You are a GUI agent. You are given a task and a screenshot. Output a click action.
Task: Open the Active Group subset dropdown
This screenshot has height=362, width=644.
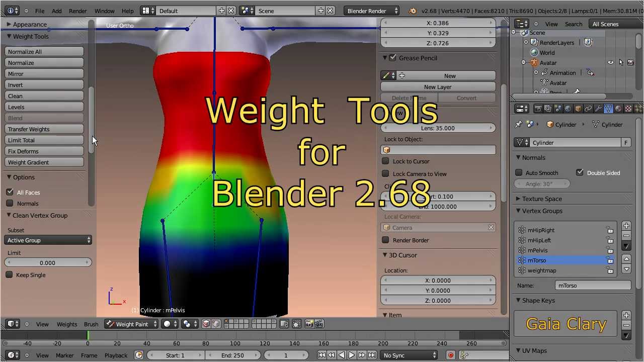click(x=48, y=240)
